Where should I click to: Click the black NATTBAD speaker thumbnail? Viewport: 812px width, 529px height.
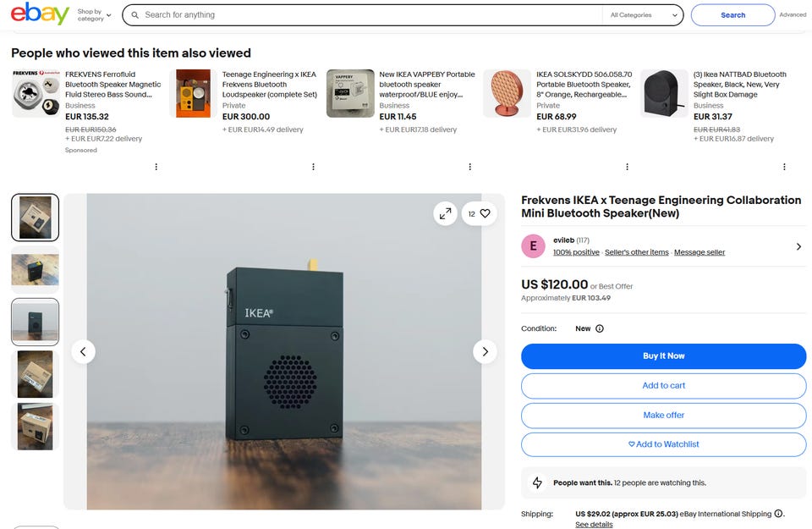pos(665,93)
